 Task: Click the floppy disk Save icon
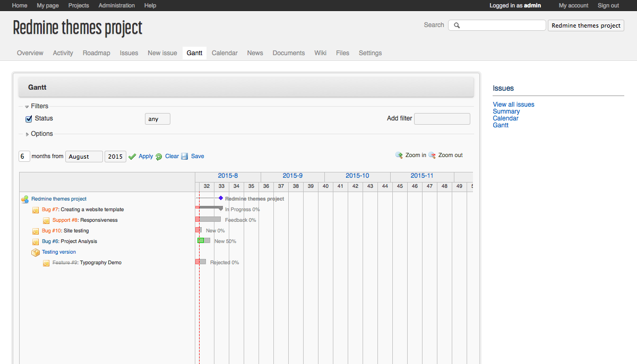pos(185,157)
